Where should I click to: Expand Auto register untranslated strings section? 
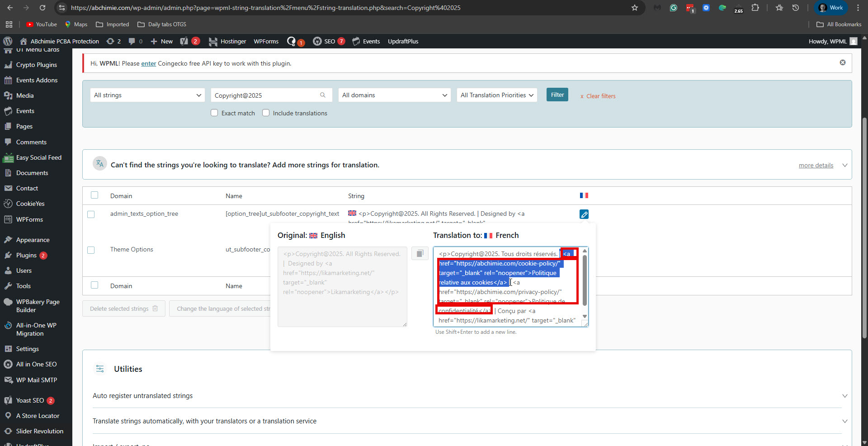tap(844, 396)
